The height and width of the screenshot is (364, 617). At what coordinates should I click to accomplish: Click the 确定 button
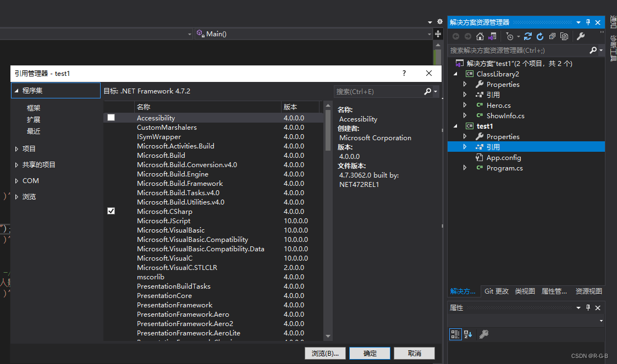tap(370, 354)
